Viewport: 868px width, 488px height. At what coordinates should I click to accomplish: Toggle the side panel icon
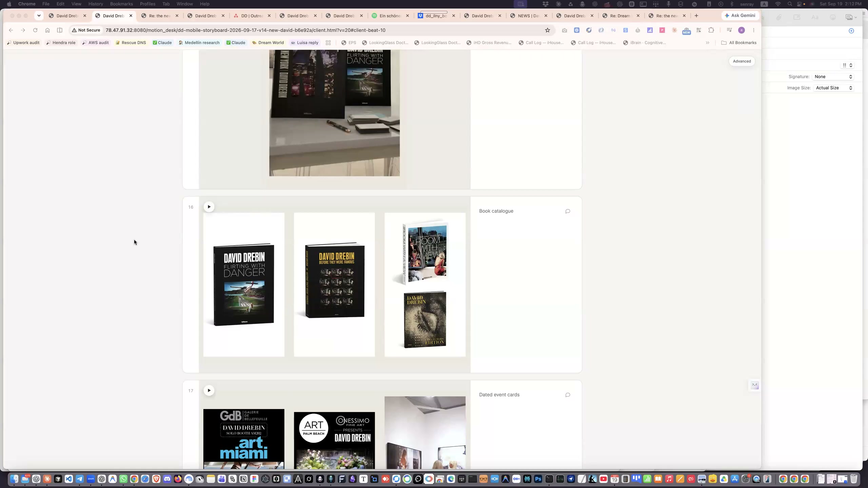click(60, 30)
